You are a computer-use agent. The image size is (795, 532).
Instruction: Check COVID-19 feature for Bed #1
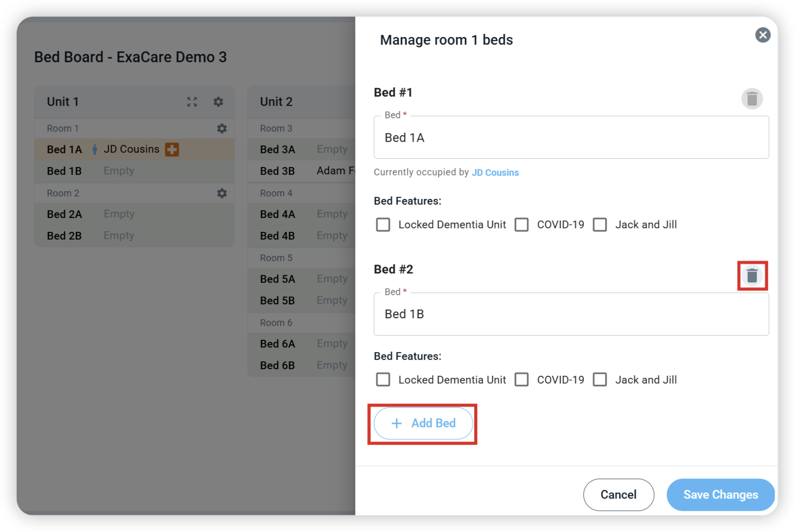522,224
